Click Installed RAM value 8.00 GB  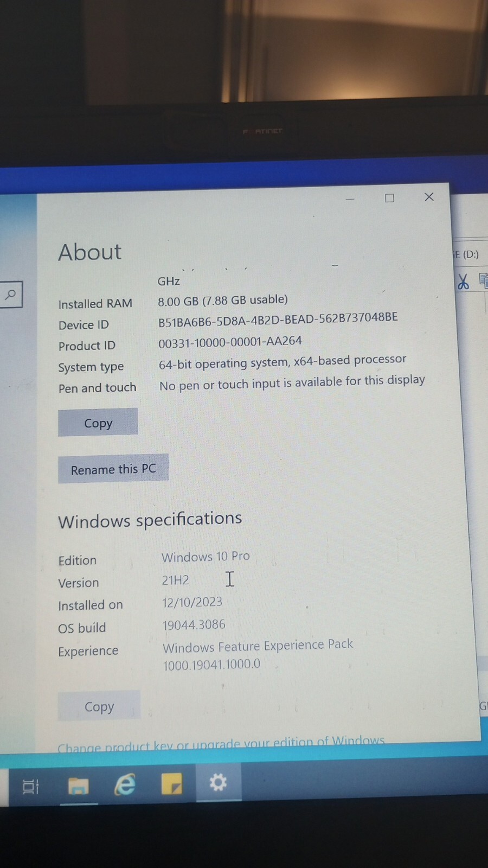[x=223, y=300]
